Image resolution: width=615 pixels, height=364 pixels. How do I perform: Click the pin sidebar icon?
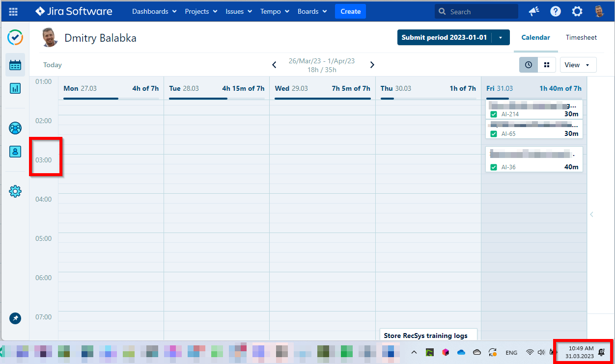(x=15, y=318)
